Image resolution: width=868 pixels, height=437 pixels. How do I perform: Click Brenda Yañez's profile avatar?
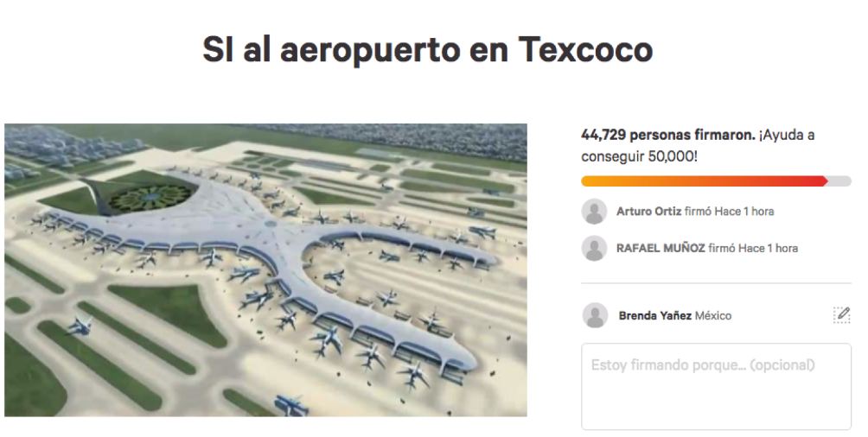click(x=595, y=315)
